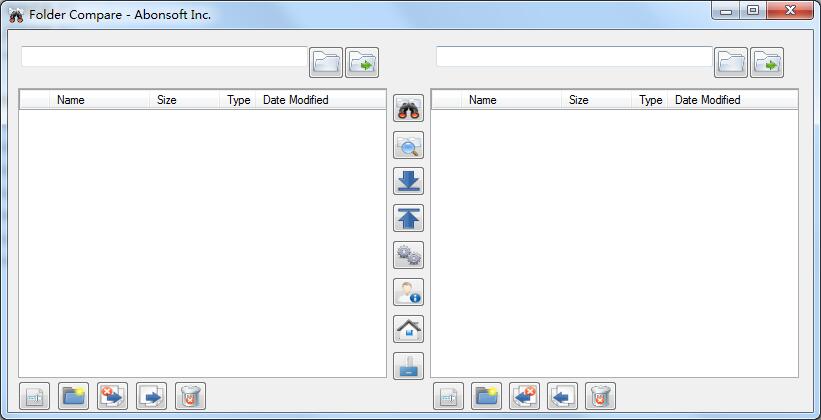
Task: Delete selected items in left pane
Action: [190, 396]
